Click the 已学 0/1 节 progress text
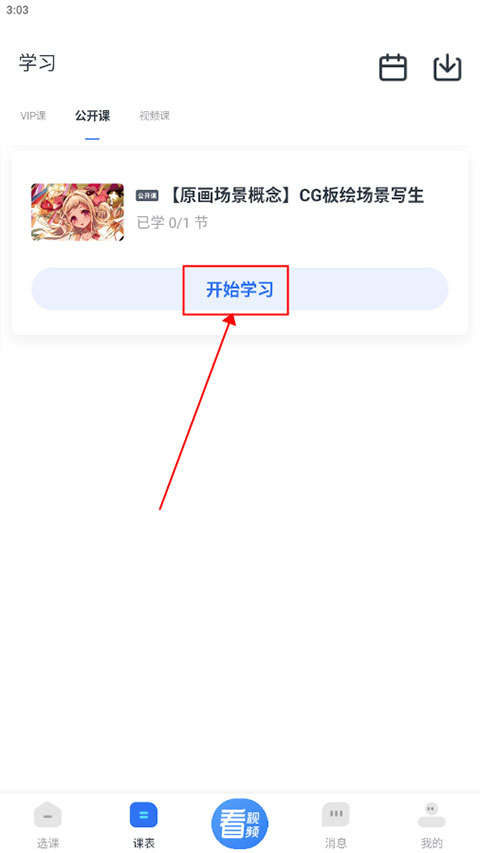The height and width of the screenshot is (853, 480). [x=172, y=222]
